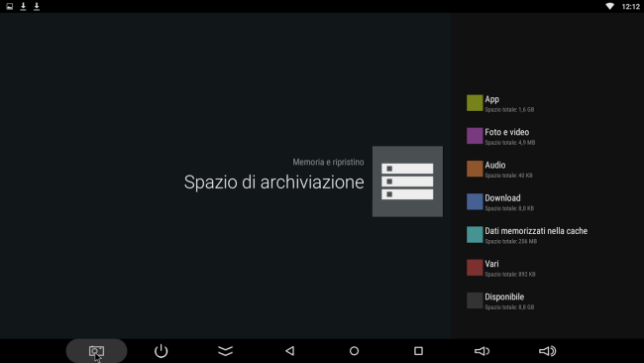Tap the 12:12 clock

(631, 7)
